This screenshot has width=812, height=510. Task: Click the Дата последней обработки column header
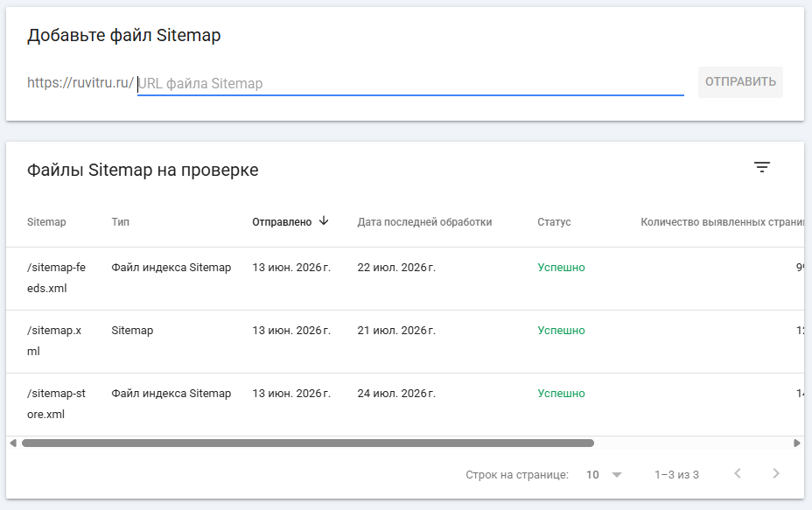click(x=424, y=222)
